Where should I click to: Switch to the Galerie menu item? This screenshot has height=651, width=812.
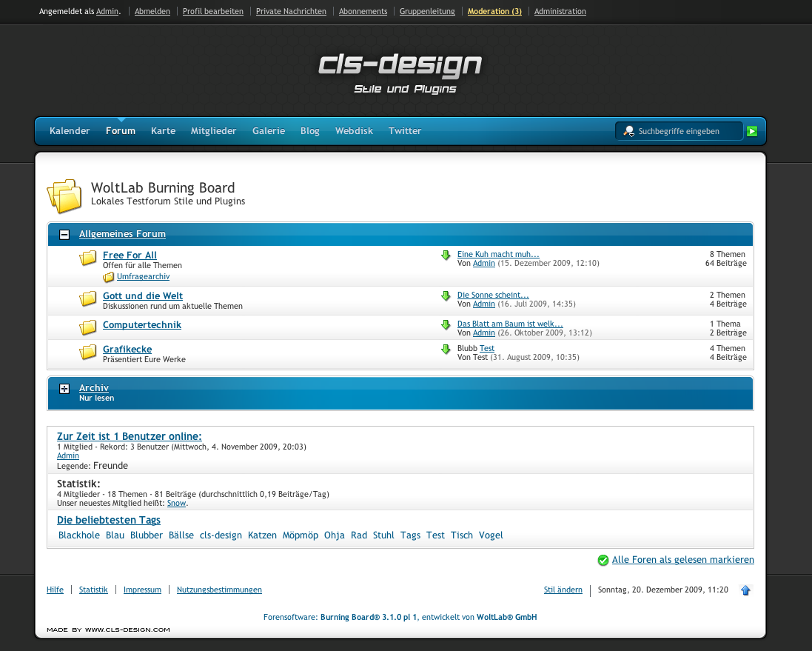(268, 131)
